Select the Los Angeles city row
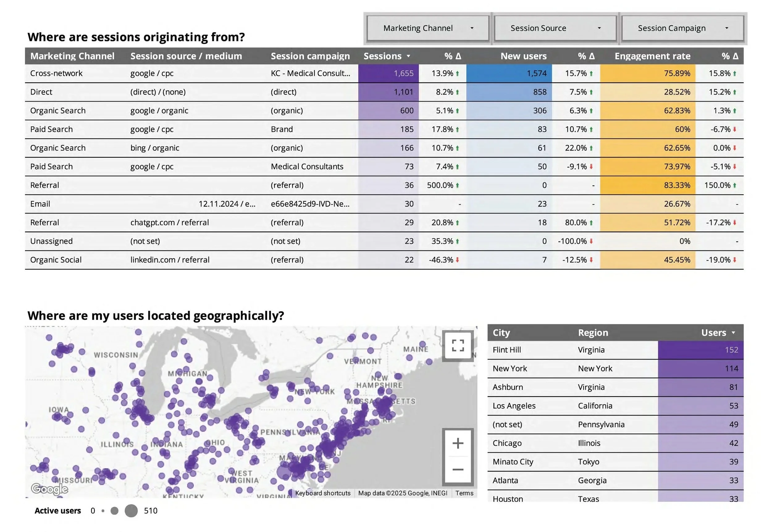This screenshot has height=532, width=772. [x=615, y=406]
